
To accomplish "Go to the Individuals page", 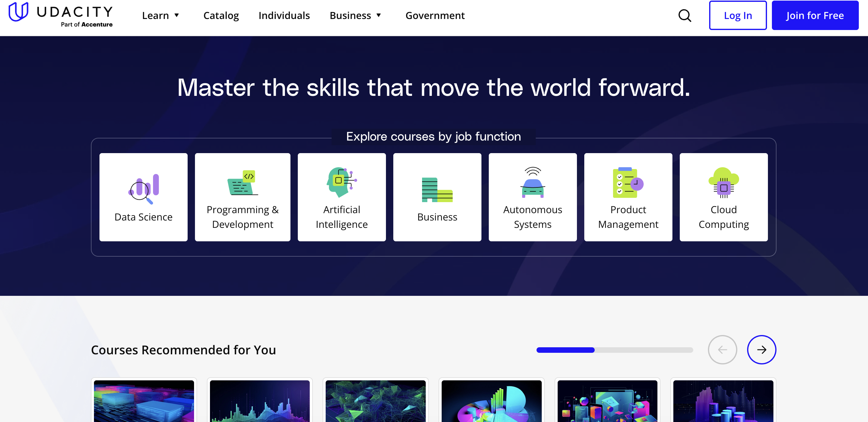I will click(284, 16).
